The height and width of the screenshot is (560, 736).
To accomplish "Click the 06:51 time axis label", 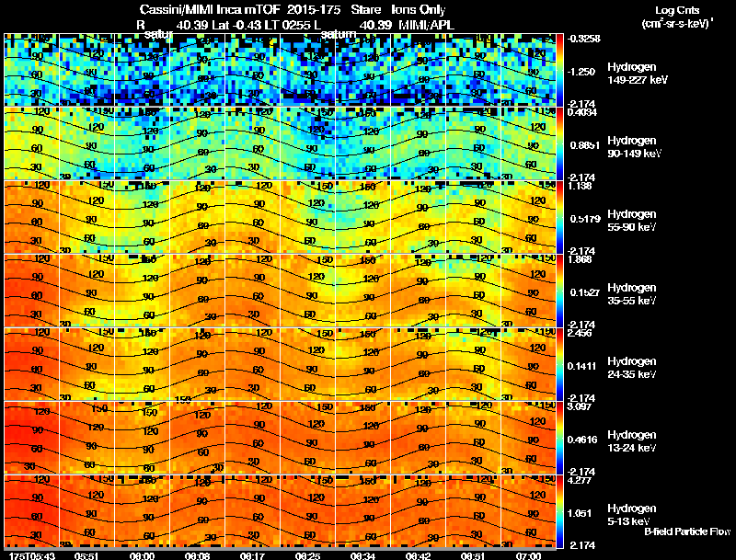I will click(x=473, y=555).
